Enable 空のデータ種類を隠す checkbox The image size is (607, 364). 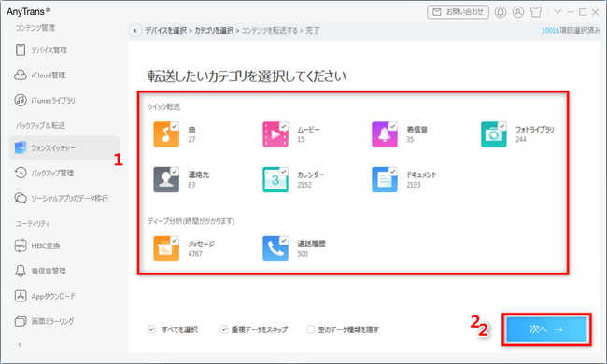[310, 329]
